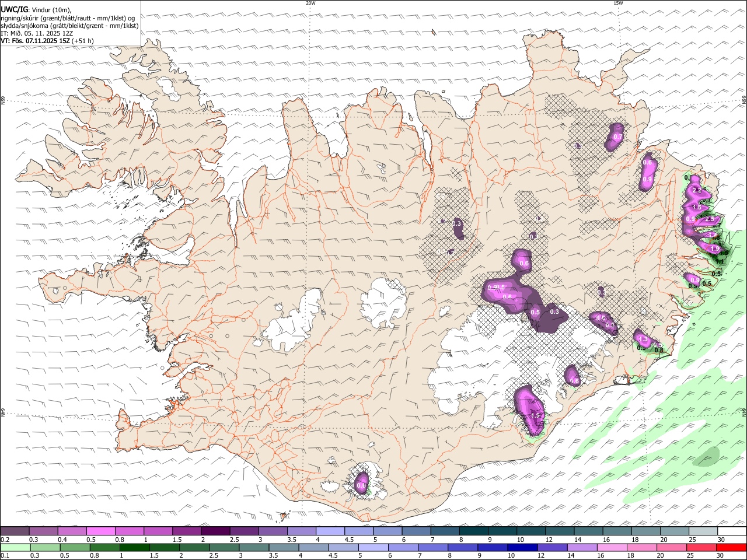Click the darkest green 1 swatch in lower legend
The height and width of the screenshot is (560, 747).
point(134,548)
